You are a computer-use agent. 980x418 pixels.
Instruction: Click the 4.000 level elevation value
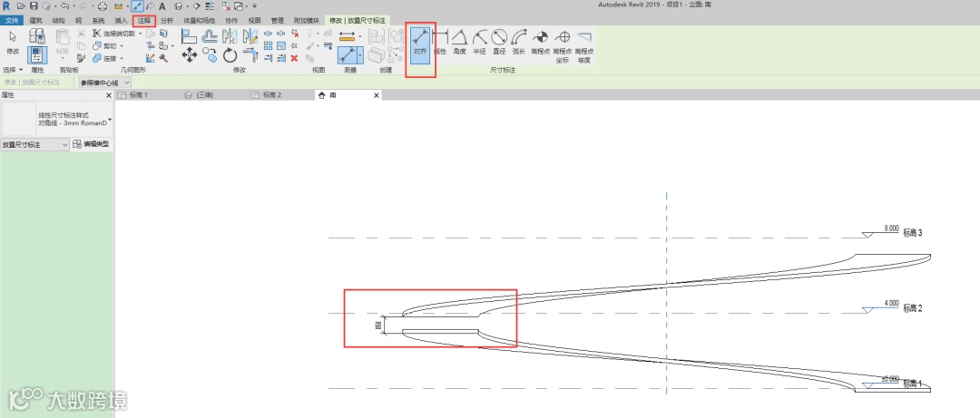click(x=891, y=303)
